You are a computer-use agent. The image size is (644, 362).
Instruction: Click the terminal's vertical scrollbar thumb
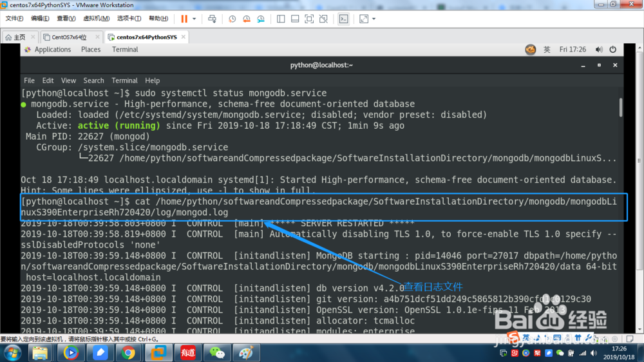(x=621, y=108)
